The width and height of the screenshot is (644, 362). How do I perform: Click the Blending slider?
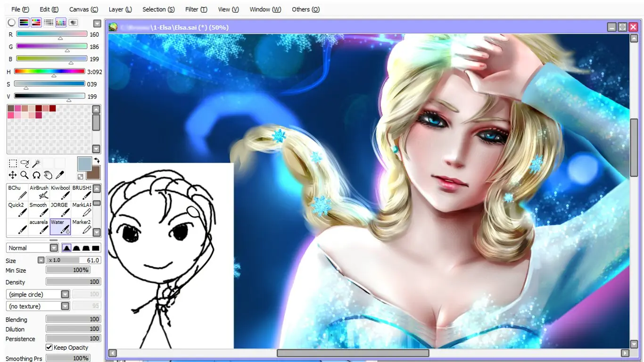[73, 319]
